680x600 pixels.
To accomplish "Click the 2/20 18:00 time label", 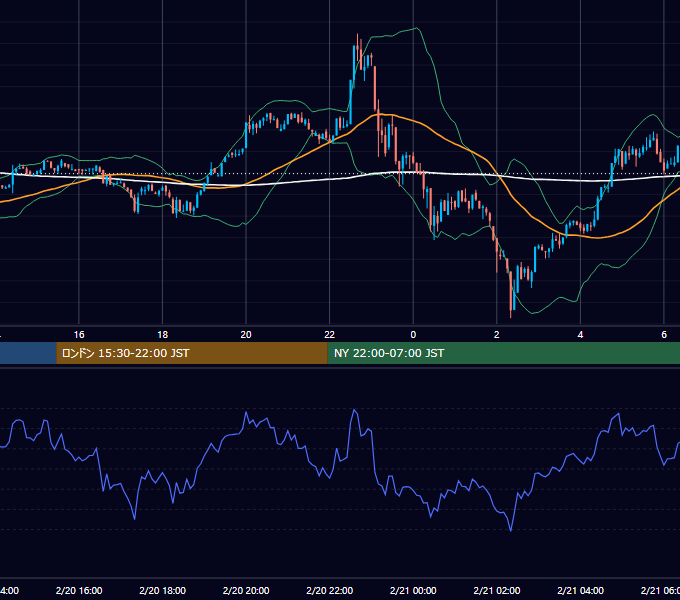I will pos(163,590).
